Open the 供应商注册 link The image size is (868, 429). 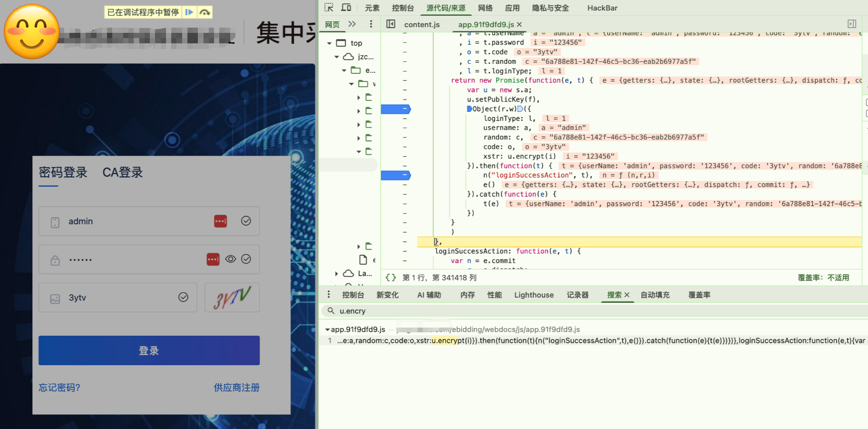click(x=236, y=388)
